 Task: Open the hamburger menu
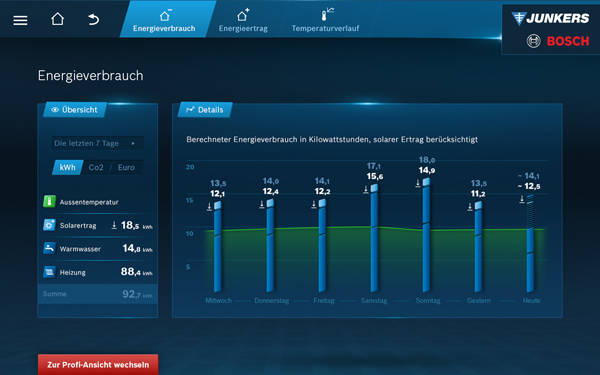[20, 20]
